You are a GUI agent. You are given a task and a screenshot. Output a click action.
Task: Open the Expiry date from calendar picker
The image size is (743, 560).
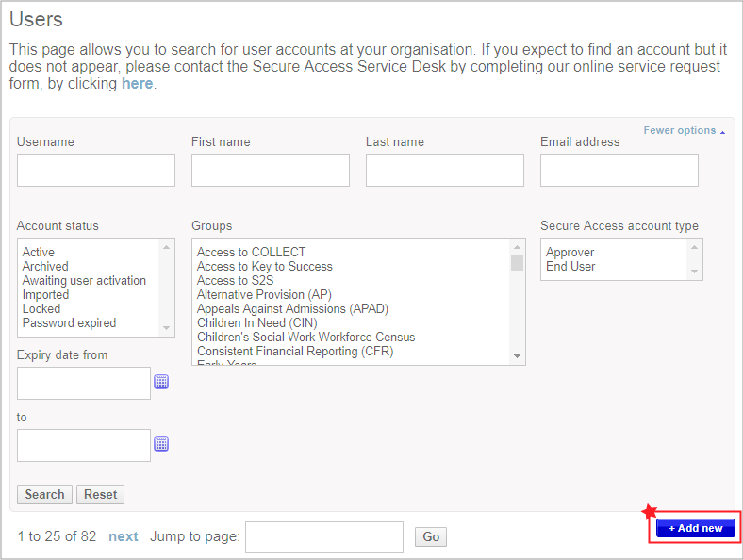tap(161, 382)
